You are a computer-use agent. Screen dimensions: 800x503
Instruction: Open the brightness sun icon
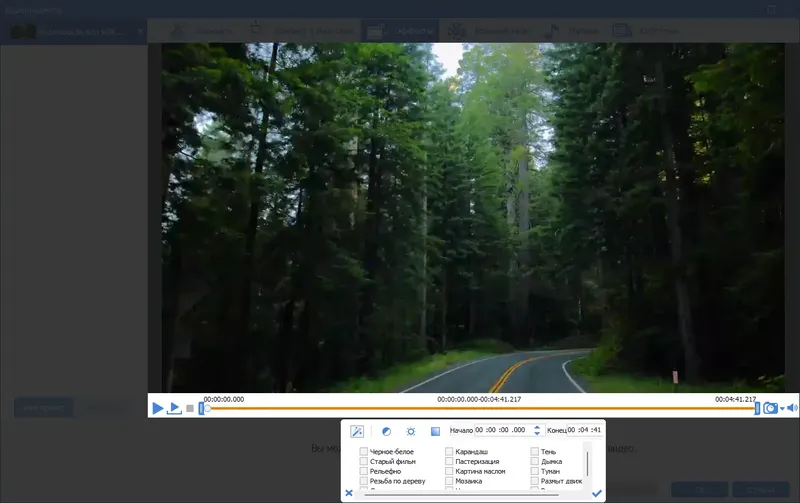(x=411, y=432)
